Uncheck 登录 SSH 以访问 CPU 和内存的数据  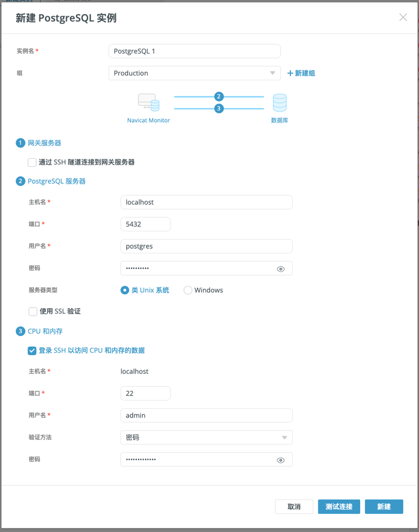pos(32,351)
